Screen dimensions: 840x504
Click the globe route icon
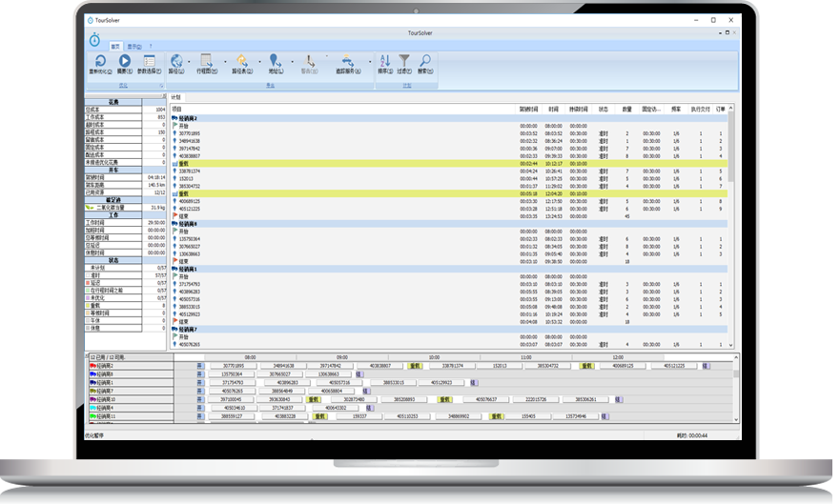pos(176,62)
